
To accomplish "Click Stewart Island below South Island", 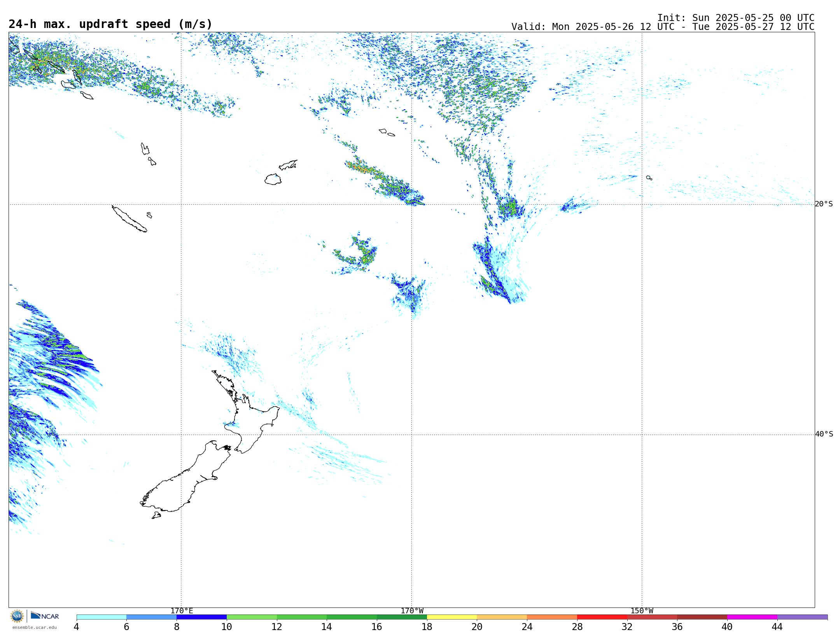I will tap(156, 515).
